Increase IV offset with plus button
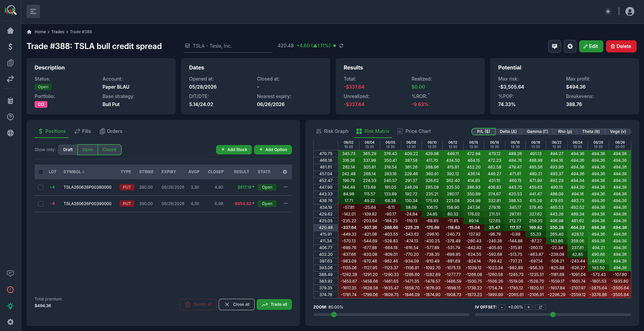The image size is (644, 331). pos(528,307)
